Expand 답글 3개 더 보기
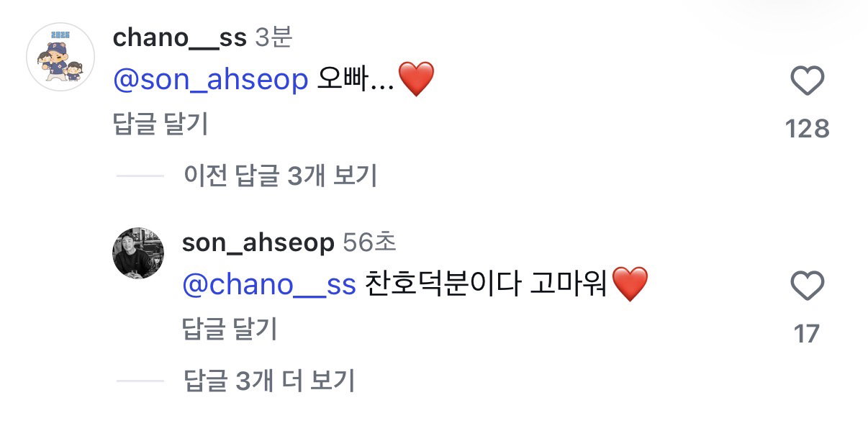 [x=269, y=380]
